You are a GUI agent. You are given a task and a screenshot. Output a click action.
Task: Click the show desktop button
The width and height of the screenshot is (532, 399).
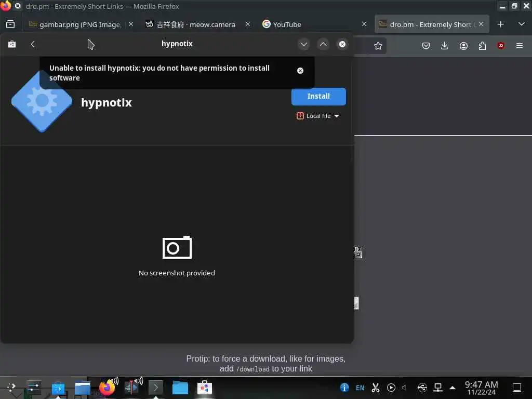point(517,388)
